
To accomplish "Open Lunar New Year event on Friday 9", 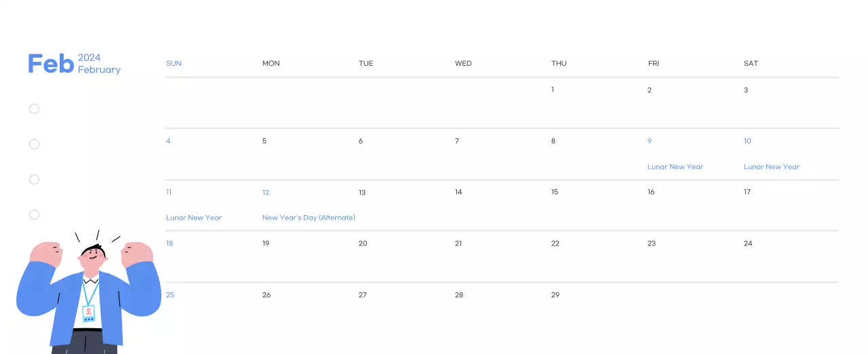I will pyautogui.click(x=675, y=167).
